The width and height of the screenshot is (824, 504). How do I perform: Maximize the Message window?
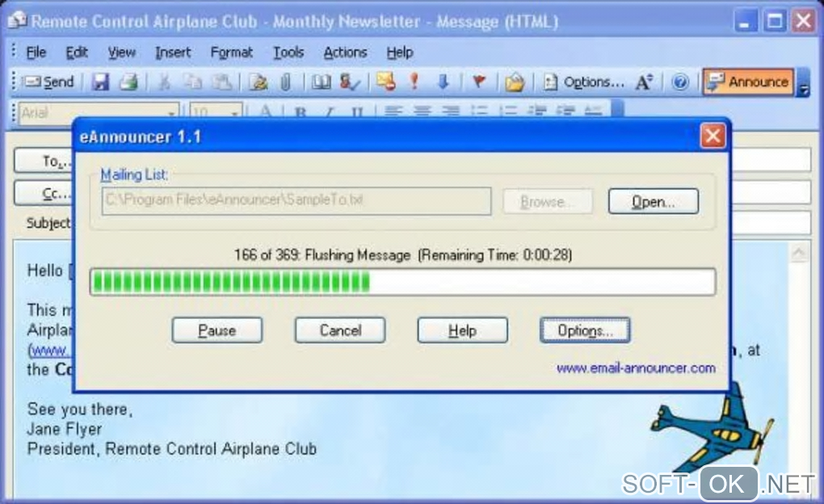(775, 22)
